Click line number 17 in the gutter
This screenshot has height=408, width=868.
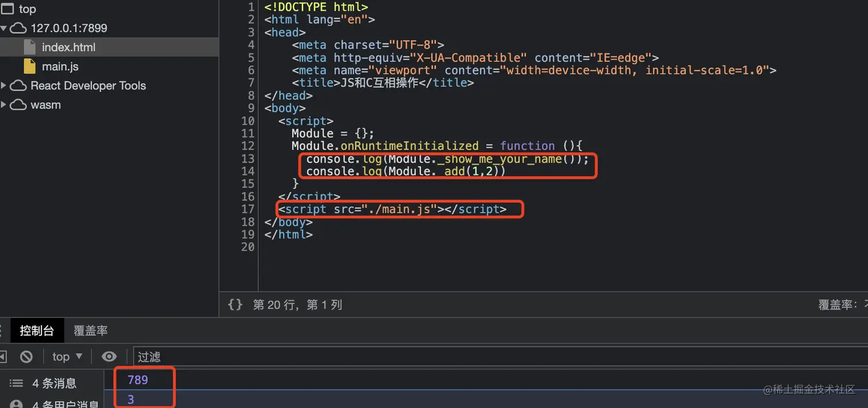pyautogui.click(x=247, y=209)
